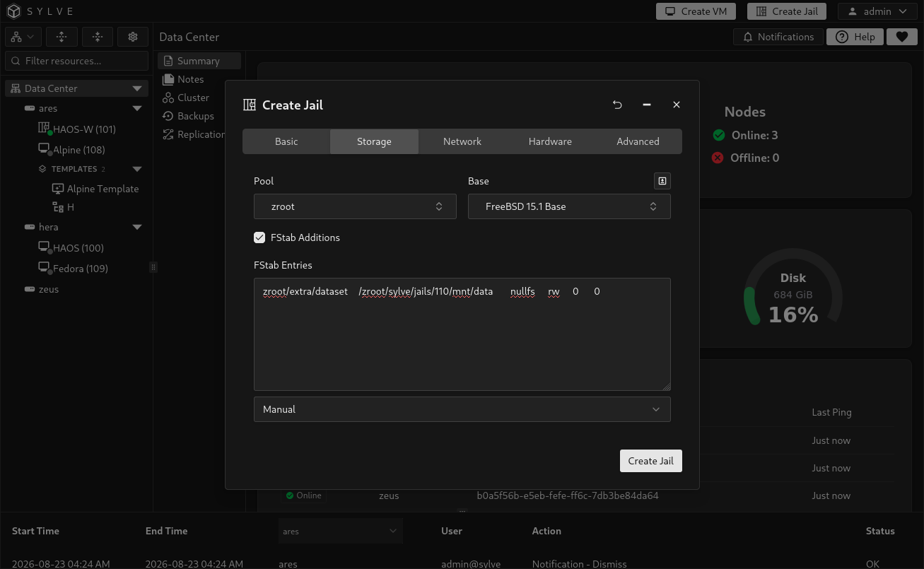Click the HAOS (100) VM icon
This screenshot has height=569, width=924.
click(44, 247)
